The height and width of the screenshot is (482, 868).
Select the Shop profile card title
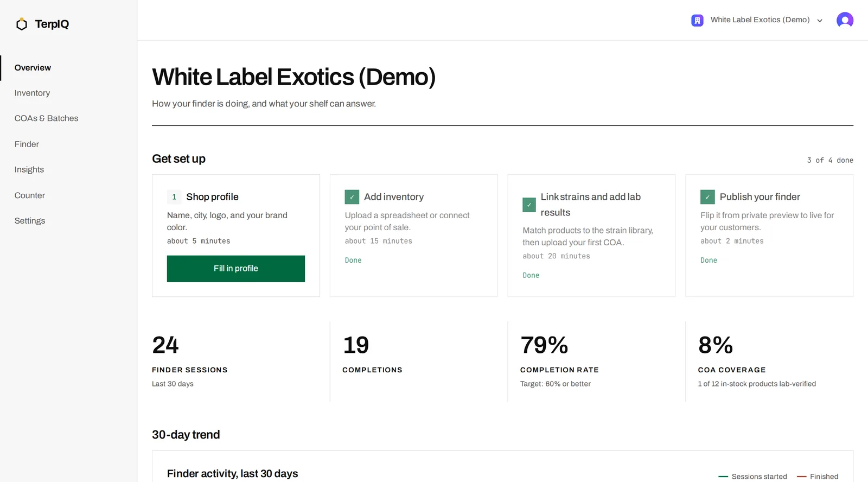[x=212, y=197]
